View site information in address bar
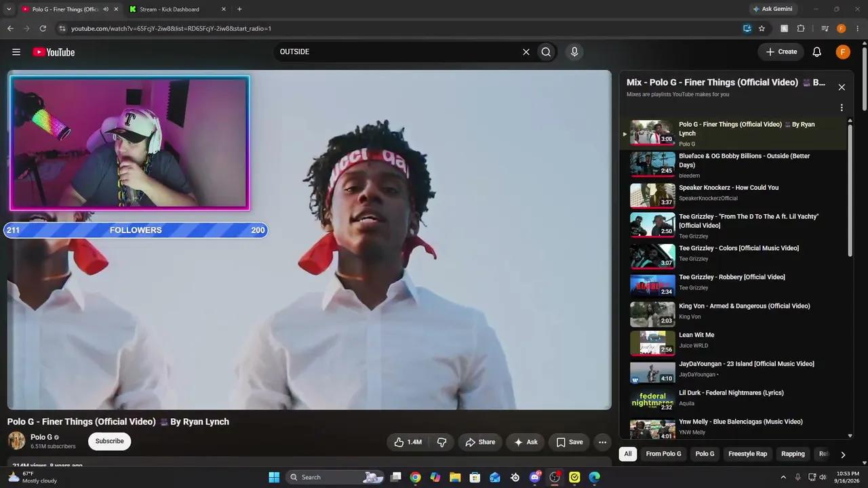 point(62,28)
